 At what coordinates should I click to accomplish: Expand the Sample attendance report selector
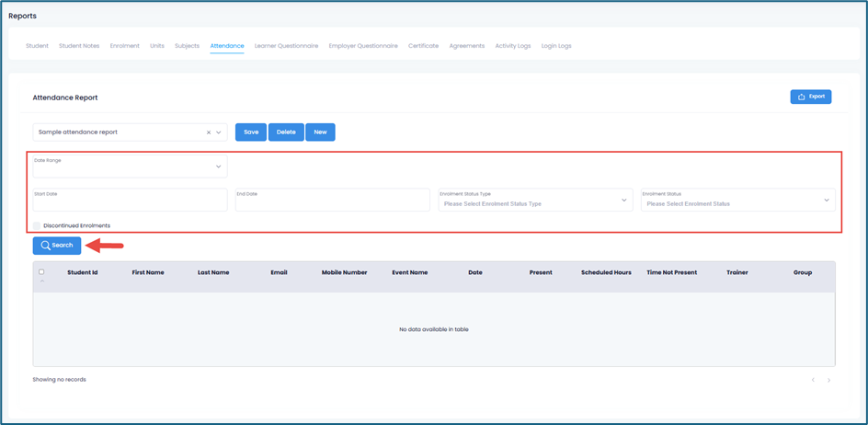coord(219,132)
